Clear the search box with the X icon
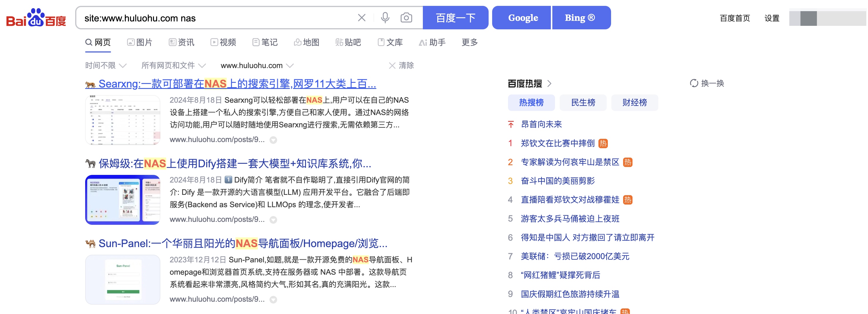 [x=361, y=18]
